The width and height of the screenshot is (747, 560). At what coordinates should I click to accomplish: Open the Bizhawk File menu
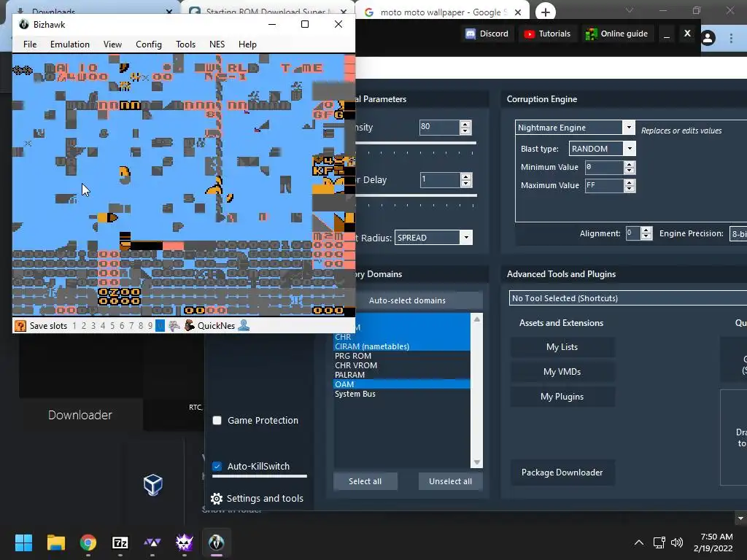click(x=30, y=44)
